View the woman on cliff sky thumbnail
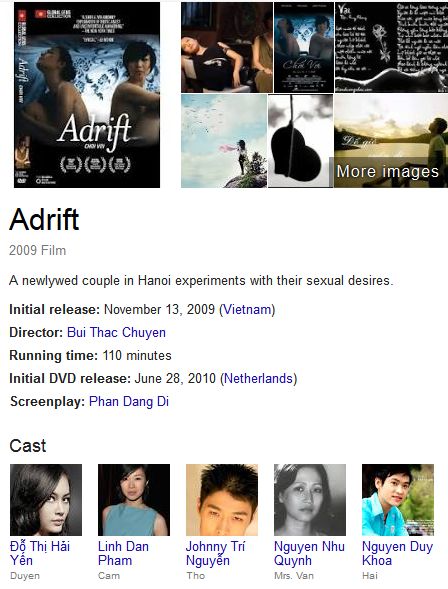This screenshot has width=448, height=589. click(x=224, y=141)
